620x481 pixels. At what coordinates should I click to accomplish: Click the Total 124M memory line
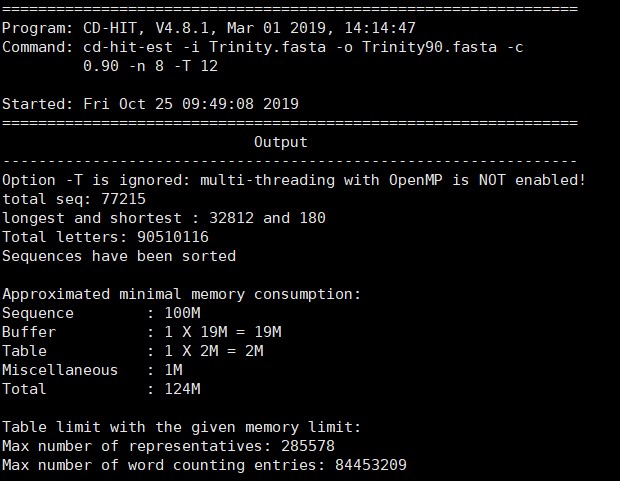point(100,389)
